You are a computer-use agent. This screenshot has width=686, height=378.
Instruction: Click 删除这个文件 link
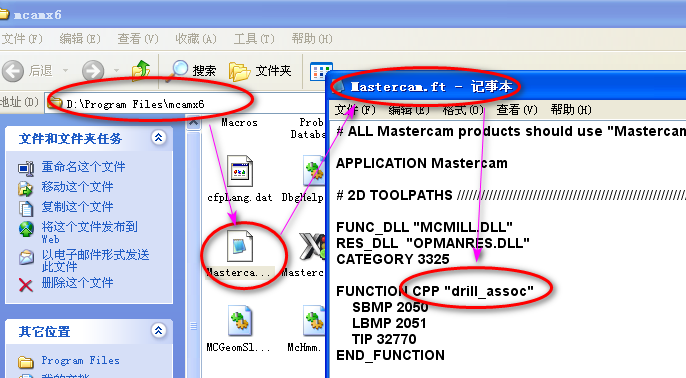[x=77, y=283]
